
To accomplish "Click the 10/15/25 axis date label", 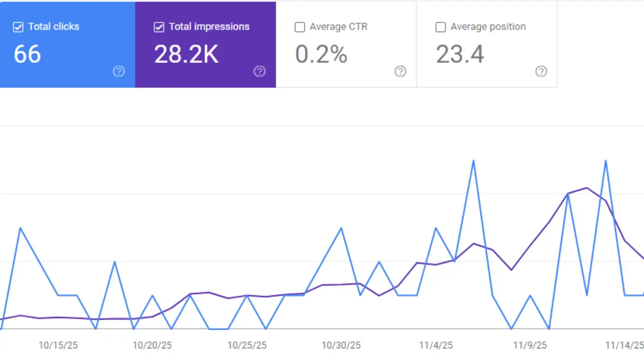I will coord(58,345).
